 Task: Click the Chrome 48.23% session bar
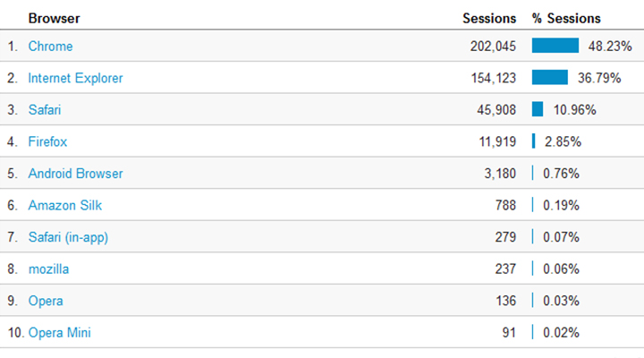pos(555,46)
